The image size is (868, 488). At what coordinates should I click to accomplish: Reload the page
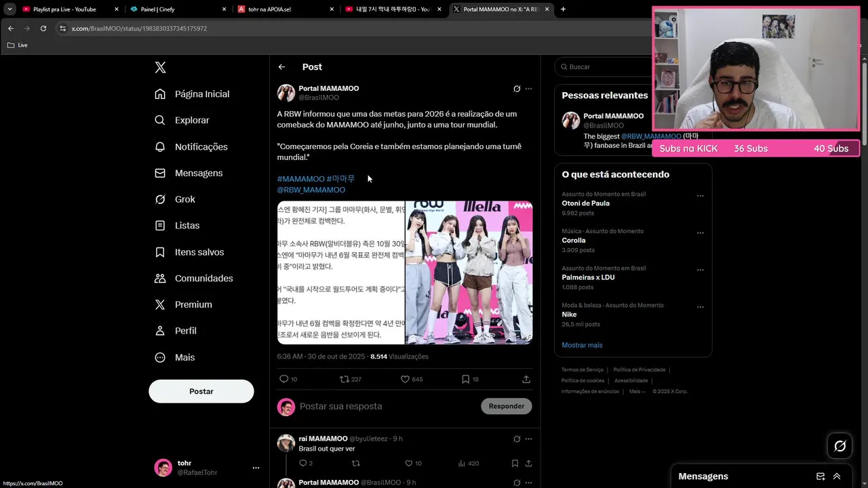click(x=43, y=28)
